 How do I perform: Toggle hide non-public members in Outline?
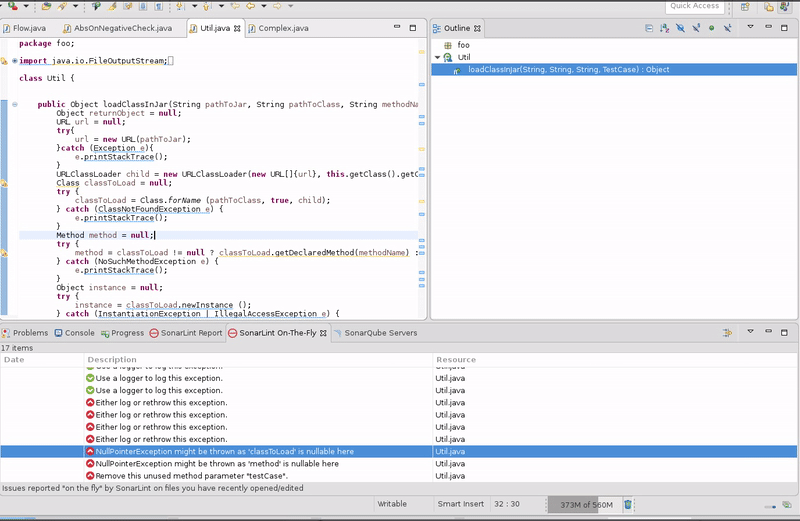[711, 29]
